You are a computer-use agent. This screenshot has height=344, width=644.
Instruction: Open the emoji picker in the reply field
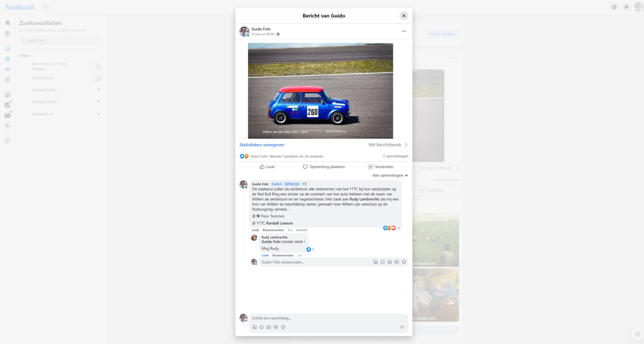pyautogui.click(x=382, y=262)
